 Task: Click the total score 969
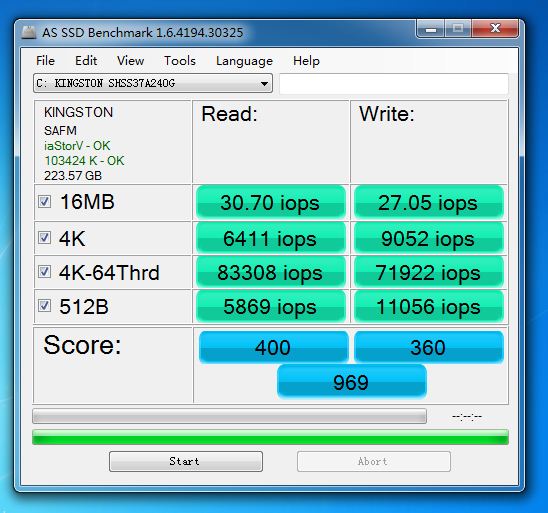coord(352,381)
